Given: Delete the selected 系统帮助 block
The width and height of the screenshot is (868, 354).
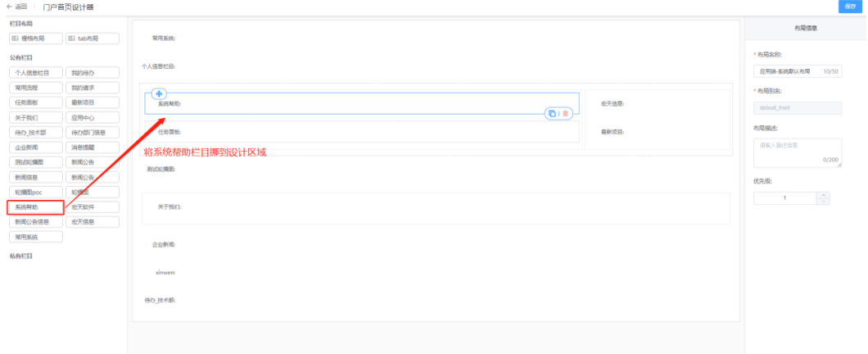Looking at the screenshot, I should [565, 113].
